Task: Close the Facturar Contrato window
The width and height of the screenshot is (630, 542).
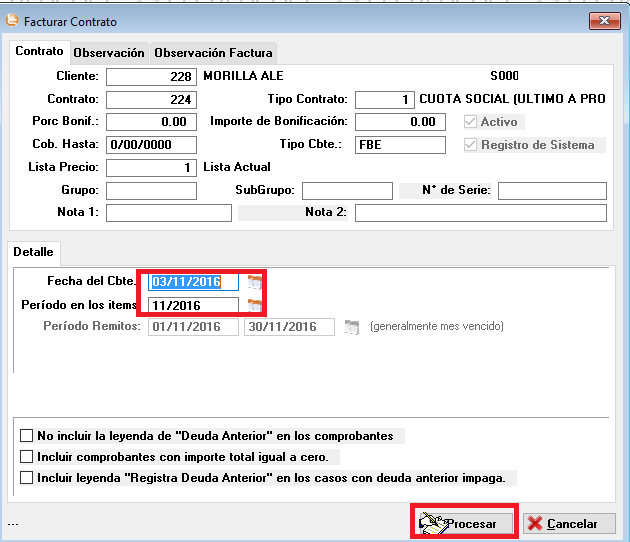Action: click(603, 20)
